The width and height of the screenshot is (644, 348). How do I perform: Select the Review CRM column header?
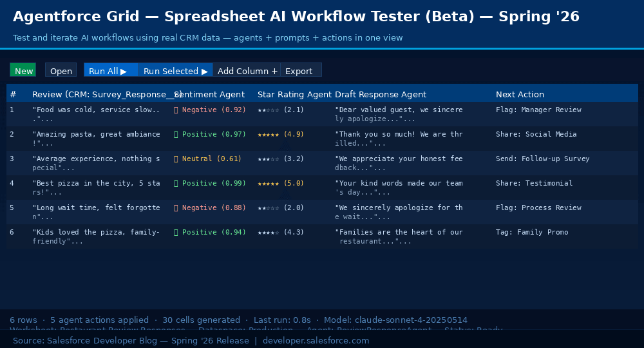[103, 95]
